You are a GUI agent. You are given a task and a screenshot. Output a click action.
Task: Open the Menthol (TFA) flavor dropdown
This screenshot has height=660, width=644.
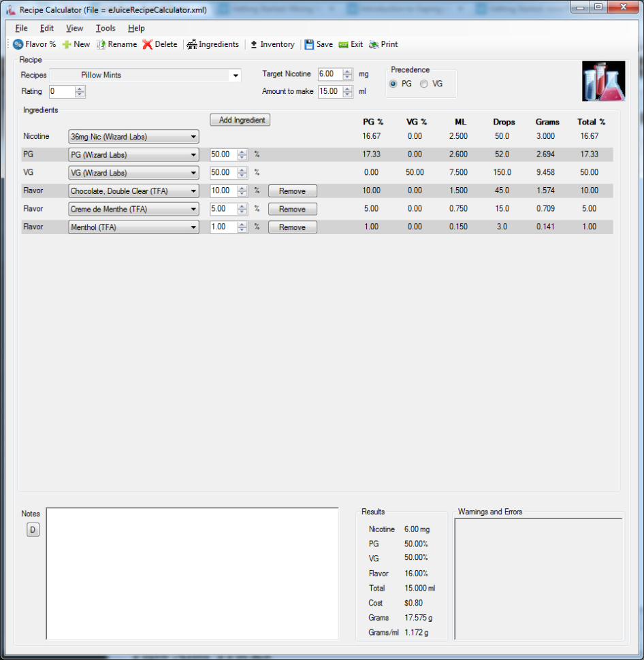(193, 227)
